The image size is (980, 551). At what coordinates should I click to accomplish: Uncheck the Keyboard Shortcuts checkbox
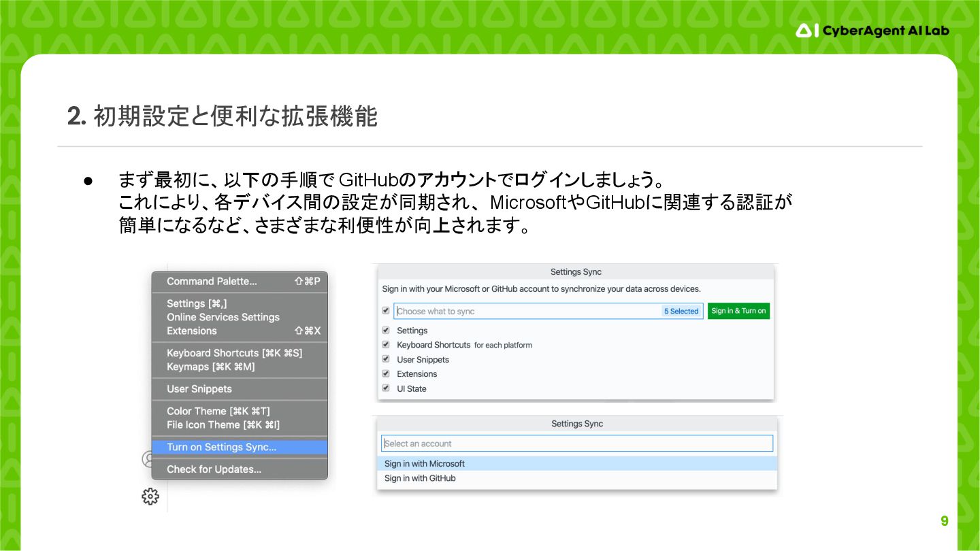click(x=386, y=344)
